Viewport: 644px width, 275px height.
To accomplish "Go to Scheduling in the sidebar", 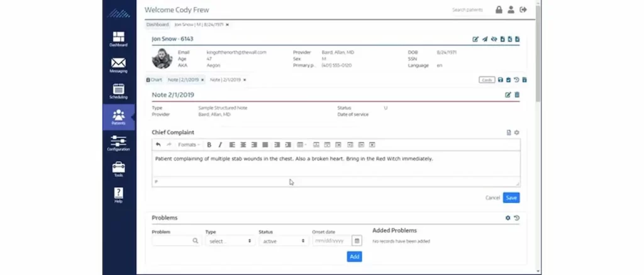I will tap(118, 91).
